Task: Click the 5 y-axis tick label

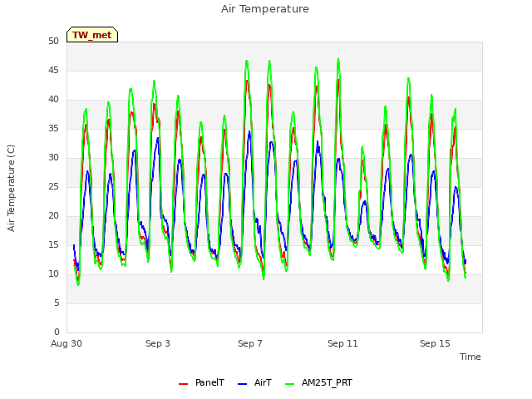Action: pyautogui.click(x=57, y=303)
